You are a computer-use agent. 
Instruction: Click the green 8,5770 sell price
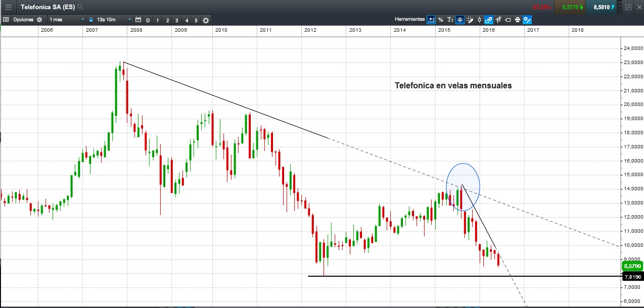571,7
